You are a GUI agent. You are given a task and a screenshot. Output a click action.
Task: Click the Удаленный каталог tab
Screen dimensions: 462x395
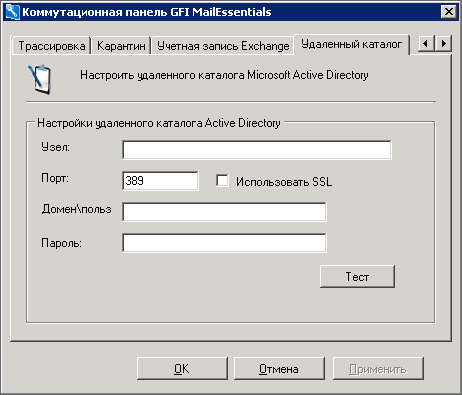(351, 44)
